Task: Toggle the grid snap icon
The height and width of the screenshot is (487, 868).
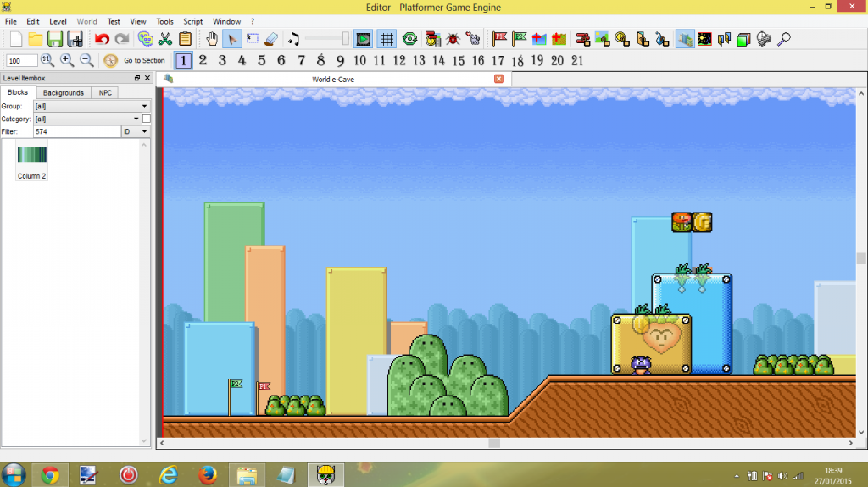Action: click(387, 39)
